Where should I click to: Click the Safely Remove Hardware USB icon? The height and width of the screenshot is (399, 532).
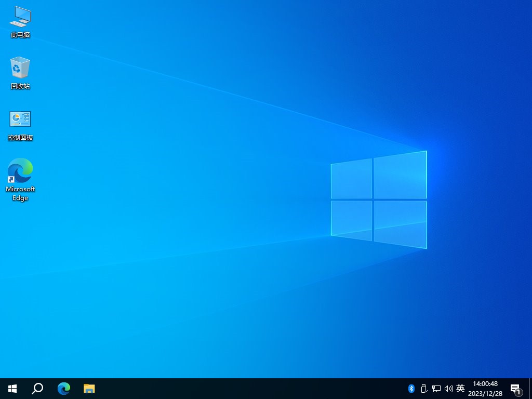click(424, 388)
